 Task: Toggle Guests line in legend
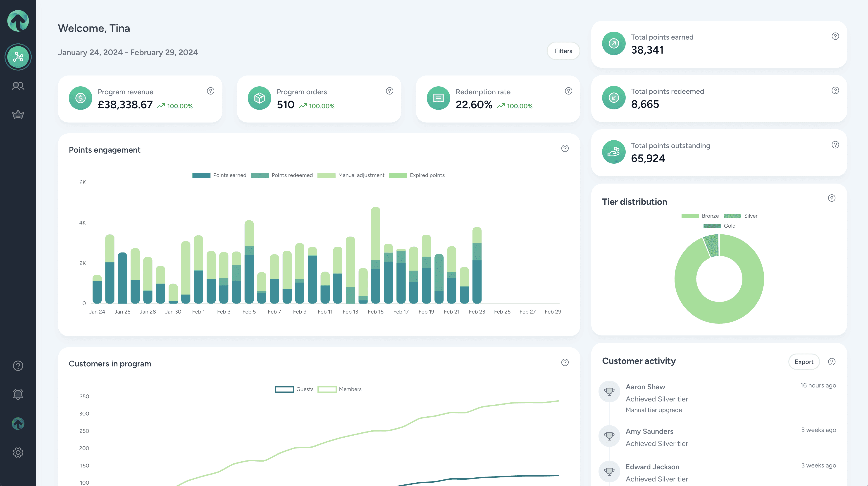tap(294, 389)
